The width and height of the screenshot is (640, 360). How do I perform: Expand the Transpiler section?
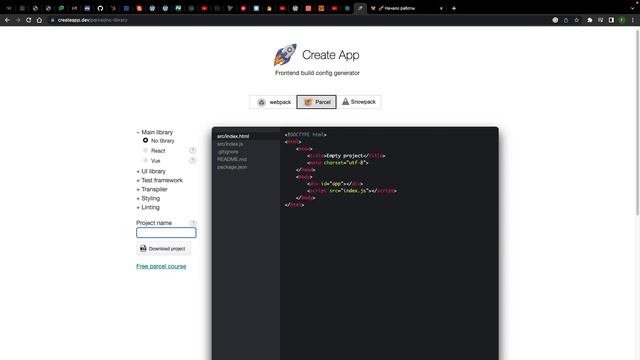coord(152,189)
